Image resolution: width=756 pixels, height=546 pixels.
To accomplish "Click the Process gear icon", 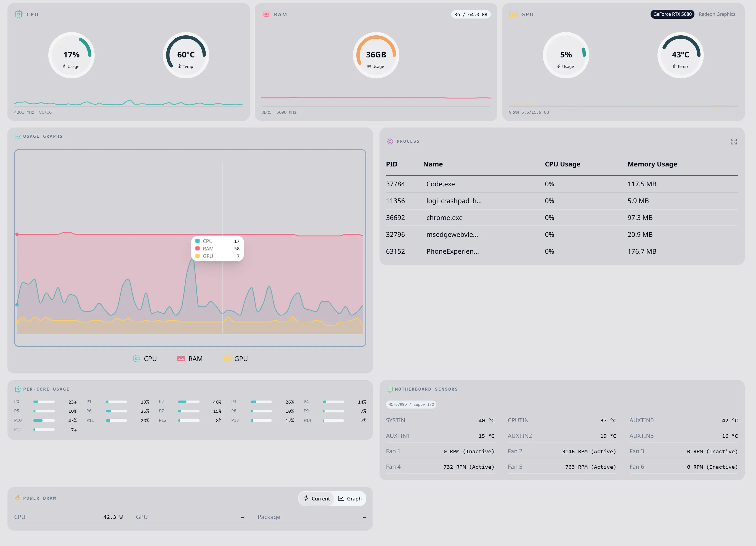I will 390,141.
